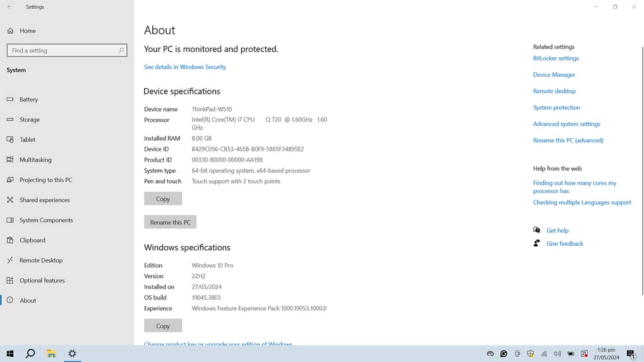Click the Home icon in Settings sidebar
644x362 pixels.
tap(10, 31)
